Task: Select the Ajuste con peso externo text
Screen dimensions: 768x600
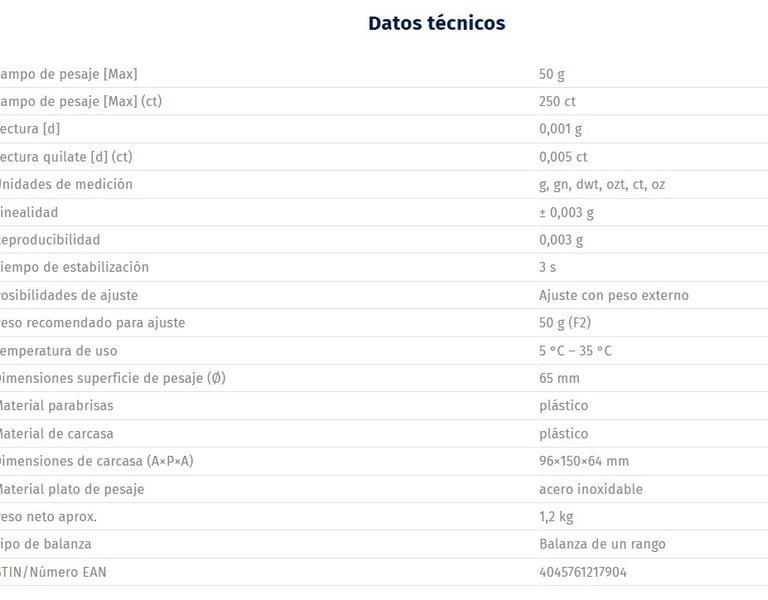Action: [613, 295]
